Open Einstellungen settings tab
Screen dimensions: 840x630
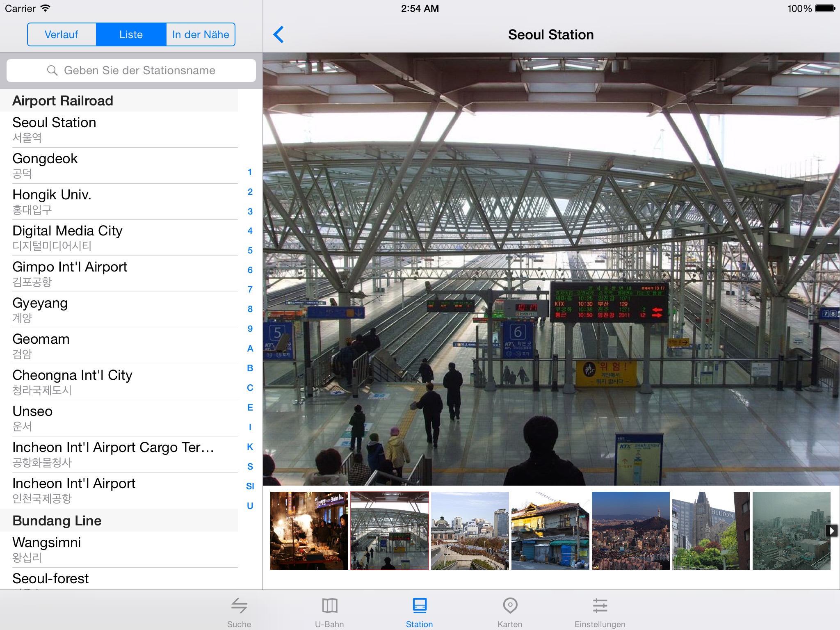click(600, 606)
